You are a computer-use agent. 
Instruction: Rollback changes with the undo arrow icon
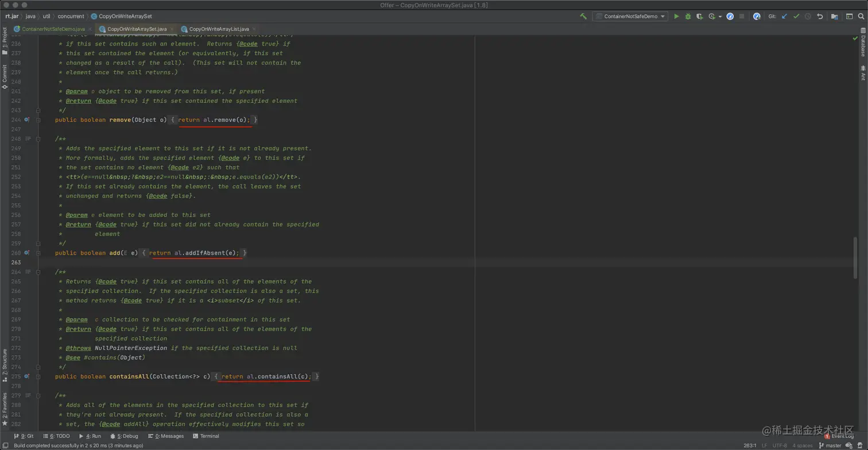tap(820, 17)
